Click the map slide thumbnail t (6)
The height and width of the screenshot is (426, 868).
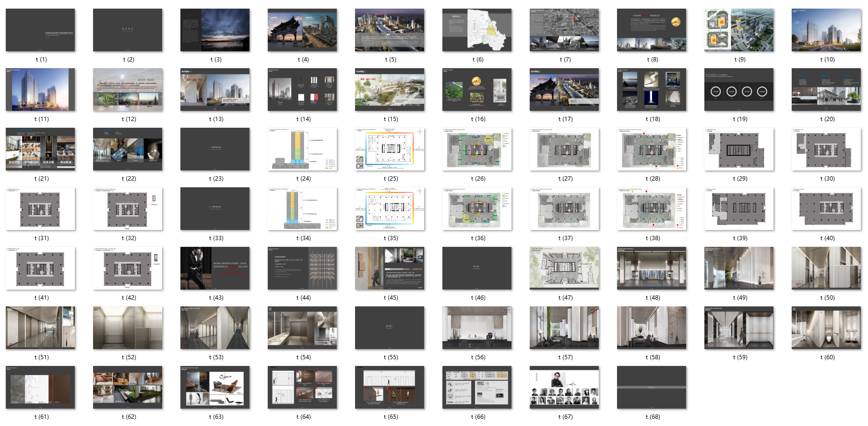point(477,30)
